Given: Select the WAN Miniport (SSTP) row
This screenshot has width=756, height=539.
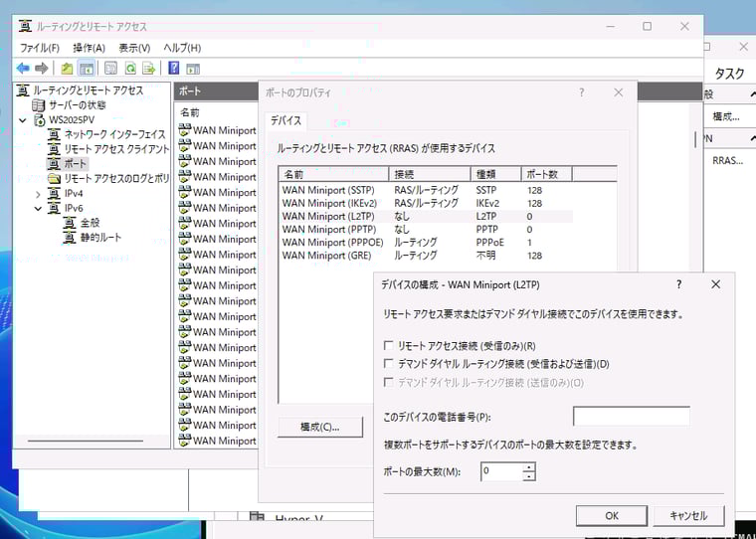Looking at the screenshot, I should [x=426, y=190].
